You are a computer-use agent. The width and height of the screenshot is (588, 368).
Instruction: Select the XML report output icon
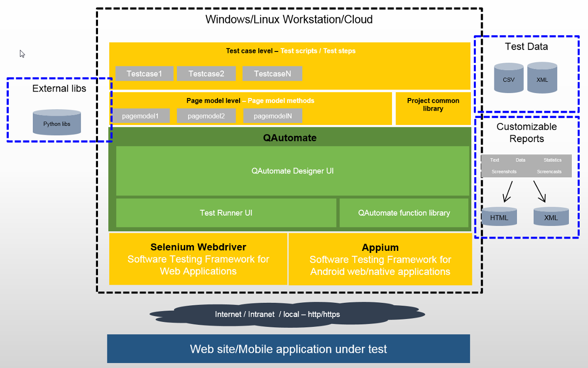[x=551, y=217]
